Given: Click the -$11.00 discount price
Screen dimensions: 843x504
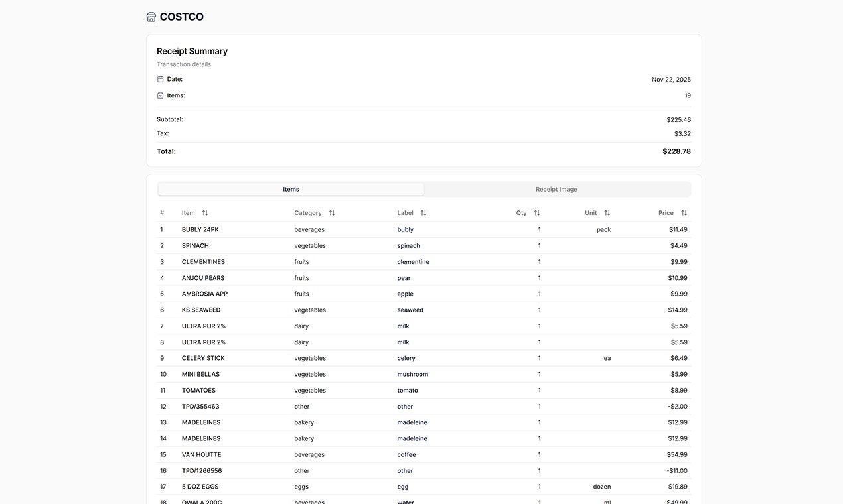Looking at the screenshot, I should click(677, 471).
